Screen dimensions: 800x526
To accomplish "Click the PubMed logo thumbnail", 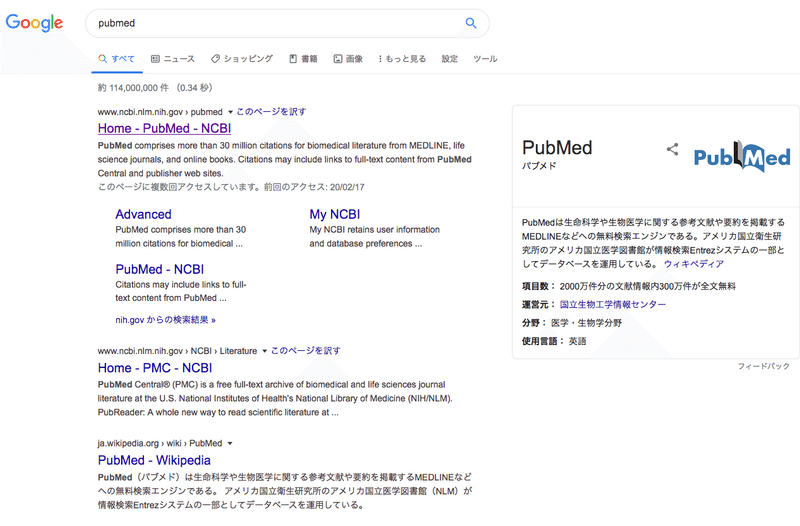I will click(x=742, y=157).
